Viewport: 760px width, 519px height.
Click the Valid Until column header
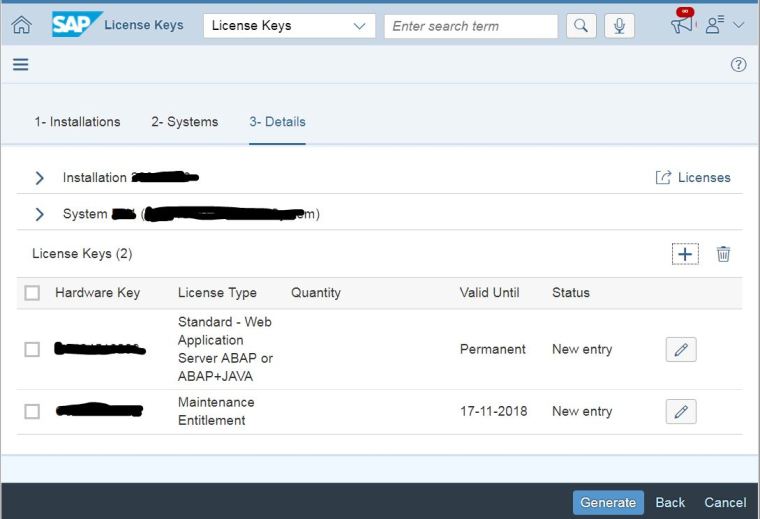pyautogui.click(x=490, y=293)
